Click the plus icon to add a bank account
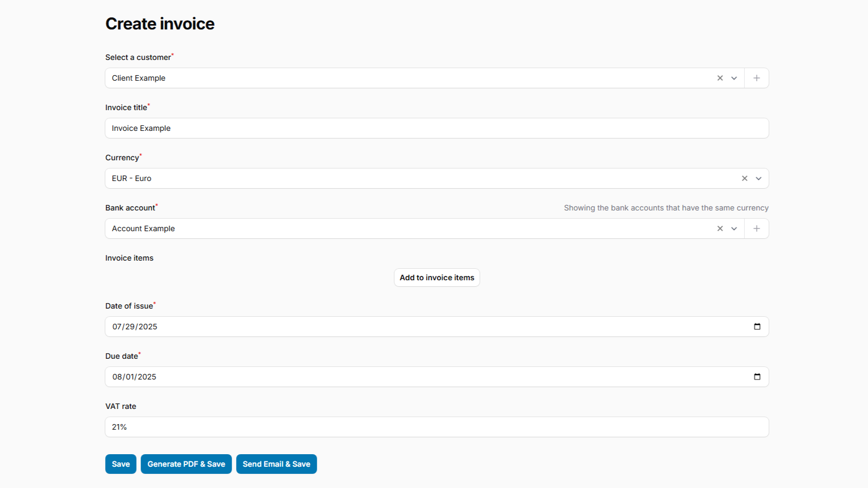Viewport: 868px width, 488px height. click(x=756, y=228)
